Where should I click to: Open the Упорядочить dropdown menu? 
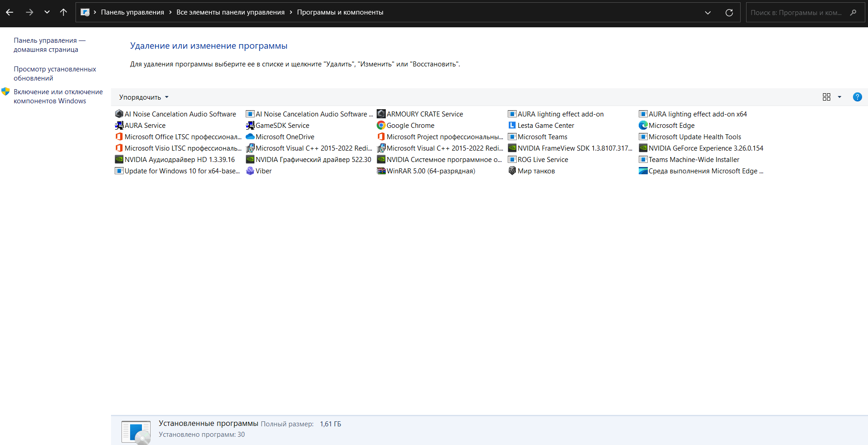click(144, 97)
